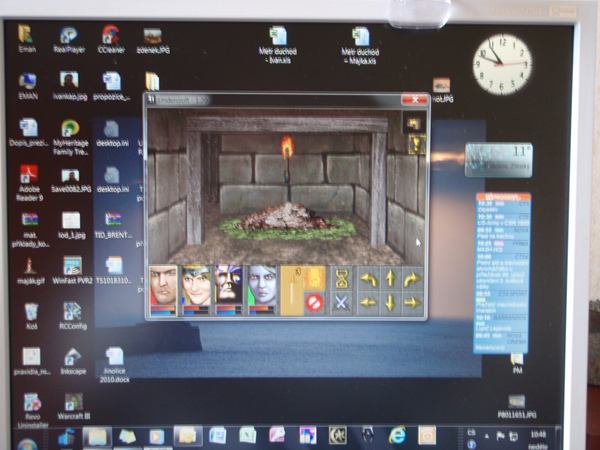
Task: Open the Recycle Bin (Koš) icon
Action: point(31,316)
